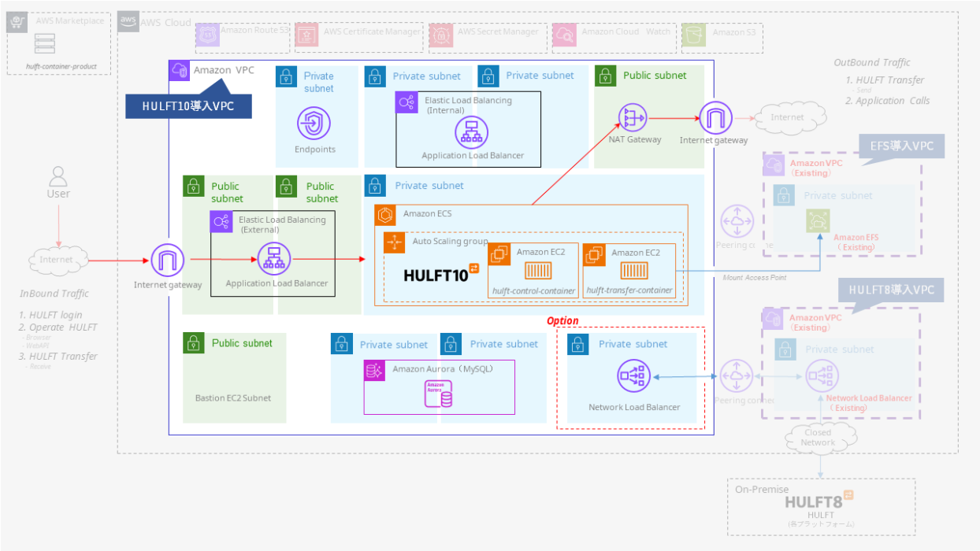980x551 pixels.
Task: Click the User person icon
Action: [x=57, y=176]
